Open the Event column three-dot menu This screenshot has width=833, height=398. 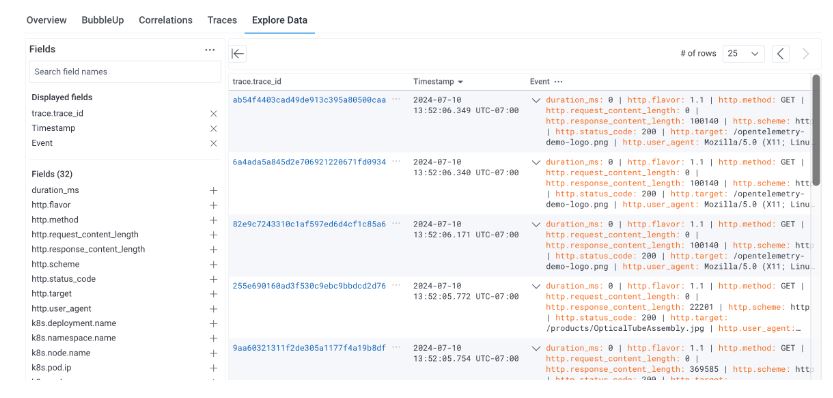(558, 82)
